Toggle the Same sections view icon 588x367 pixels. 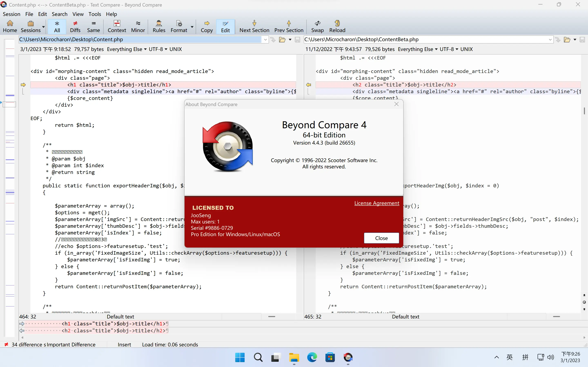click(93, 26)
